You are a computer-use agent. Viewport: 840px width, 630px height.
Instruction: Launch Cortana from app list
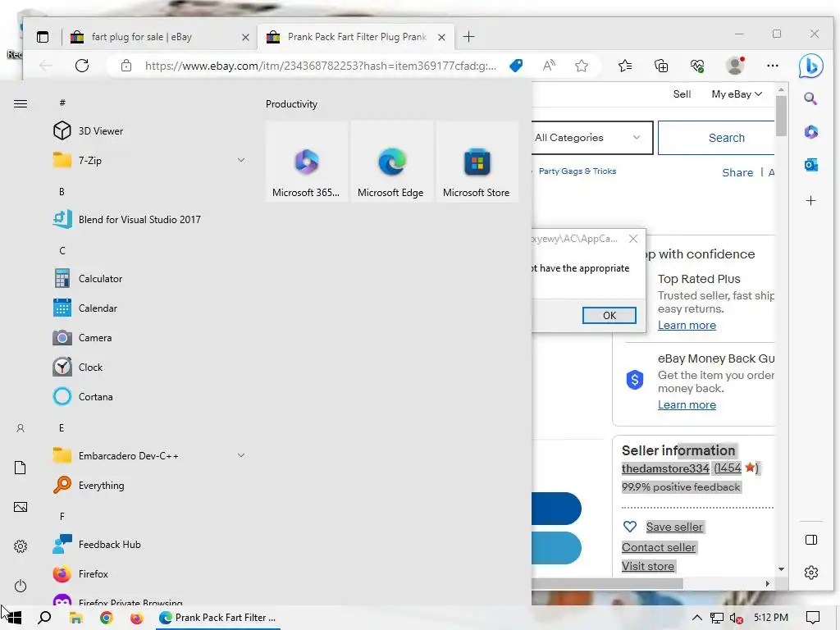click(x=150, y=396)
